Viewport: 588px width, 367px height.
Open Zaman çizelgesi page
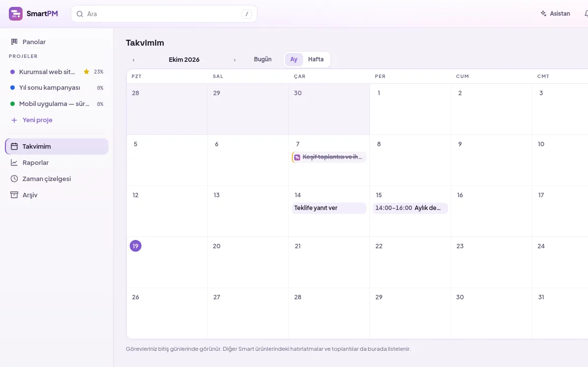coord(56,179)
